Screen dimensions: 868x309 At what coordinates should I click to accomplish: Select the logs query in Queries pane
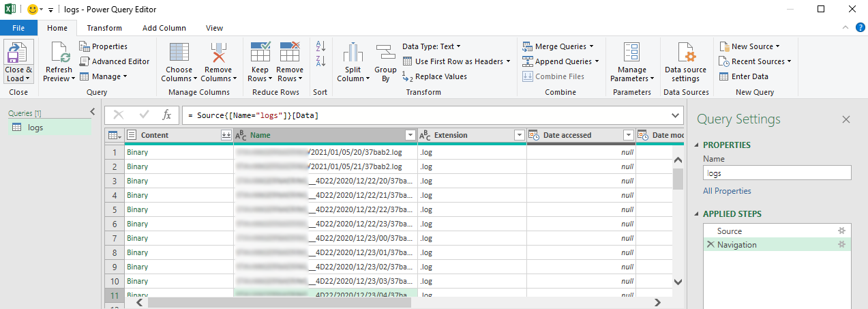click(x=49, y=128)
